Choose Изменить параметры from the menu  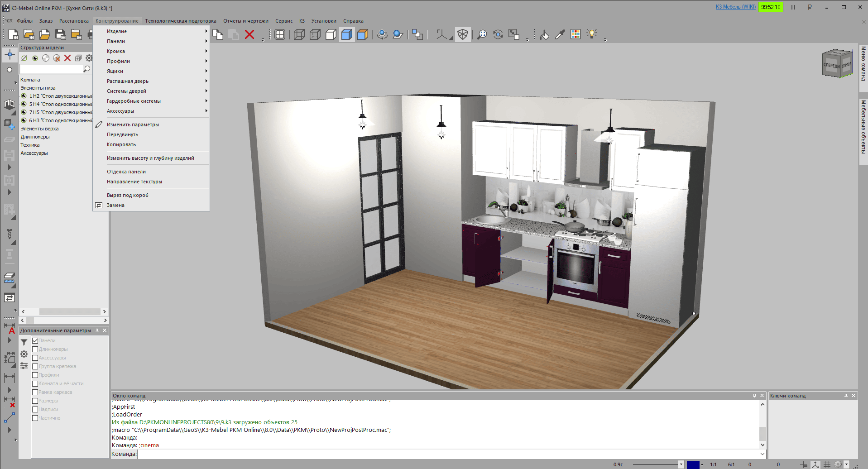[133, 124]
